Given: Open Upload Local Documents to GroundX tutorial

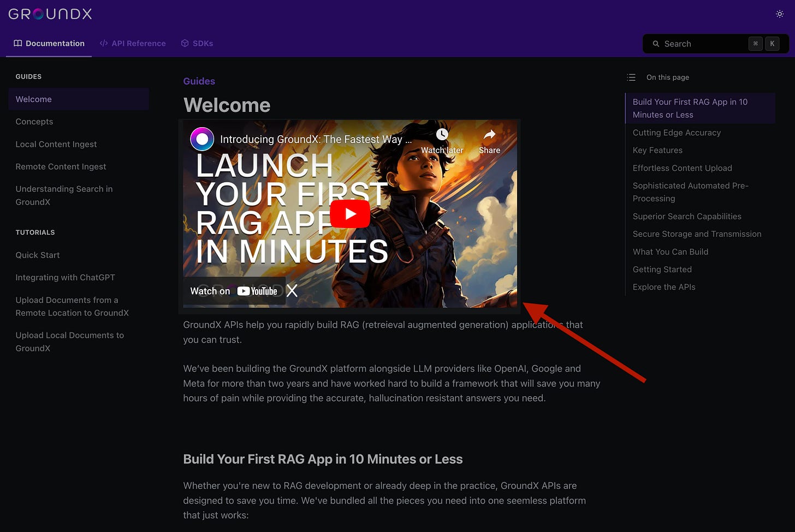Looking at the screenshot, I should [69, 342].
